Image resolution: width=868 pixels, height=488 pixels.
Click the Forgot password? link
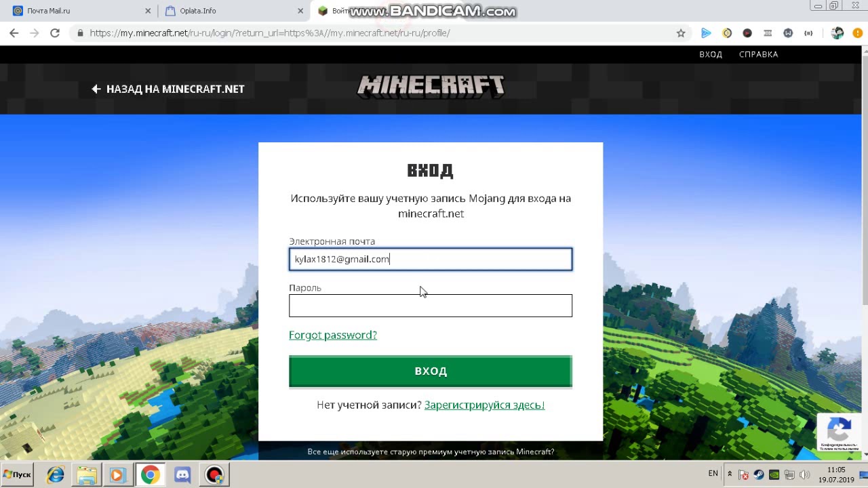pyautogui.click(x=333, y=335)
